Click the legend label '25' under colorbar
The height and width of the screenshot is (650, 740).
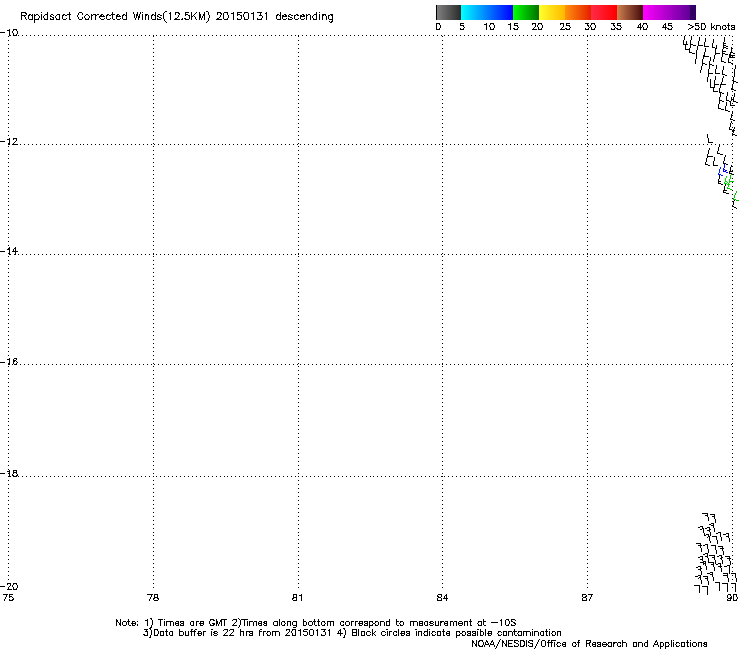tap(565, 27)
